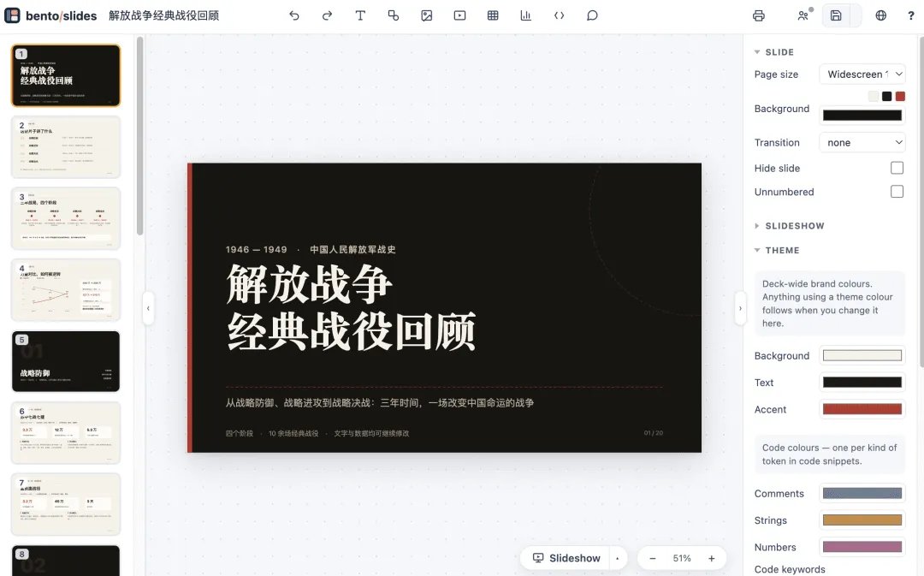
Task: Select slide 8 thumbnail
Action: point(66,560)
